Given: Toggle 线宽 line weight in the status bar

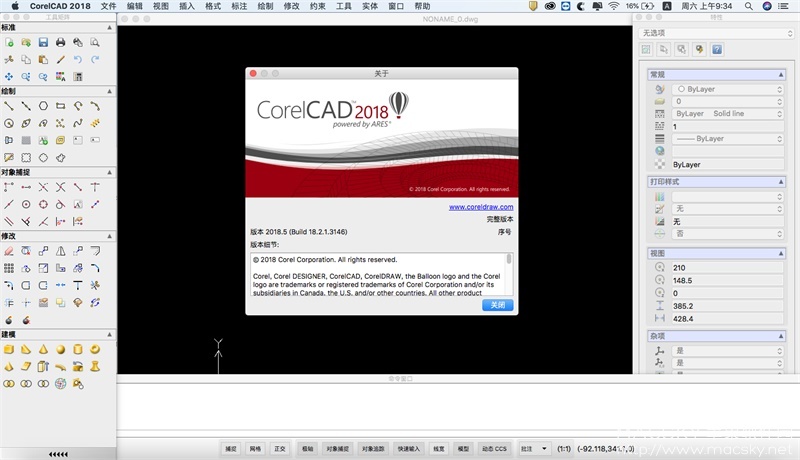Looking at the screenshot, I should pyautogui.click(x=439, y=449).
